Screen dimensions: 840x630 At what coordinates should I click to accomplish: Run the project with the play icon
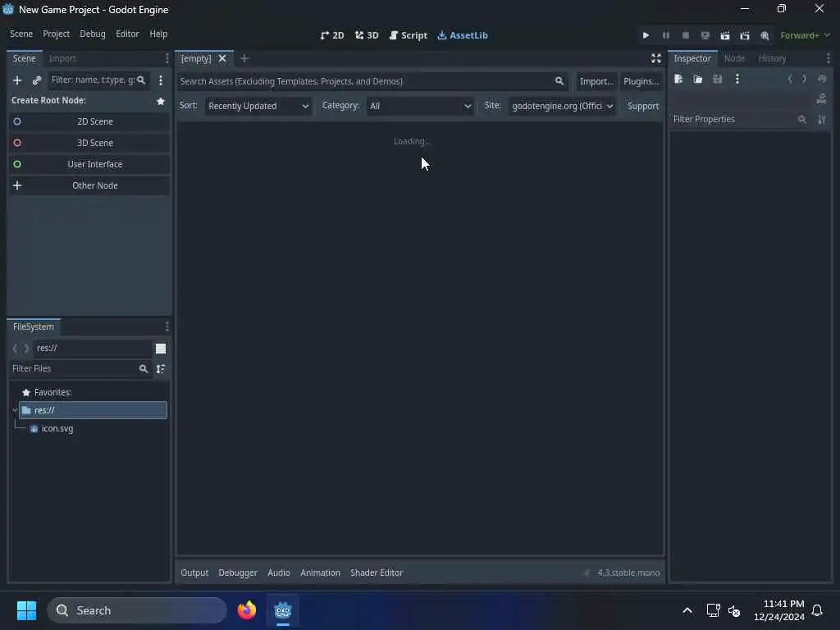(646, 35)
